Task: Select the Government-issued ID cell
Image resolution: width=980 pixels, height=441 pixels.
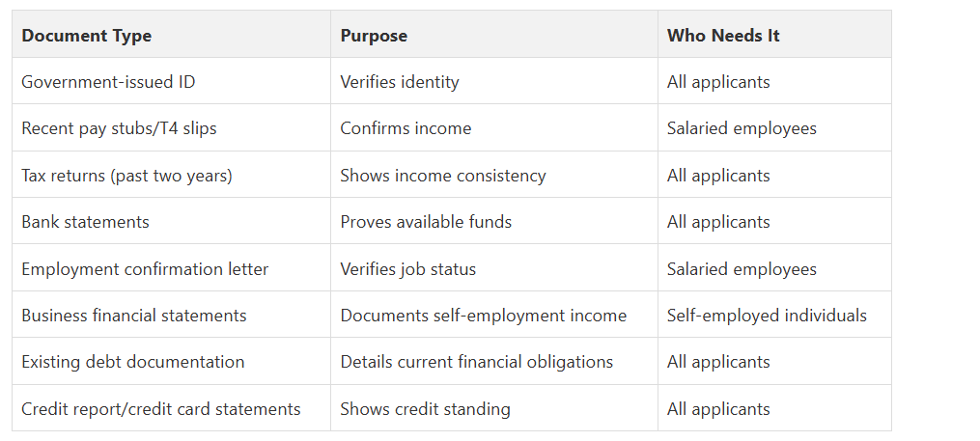Action: 108,82
